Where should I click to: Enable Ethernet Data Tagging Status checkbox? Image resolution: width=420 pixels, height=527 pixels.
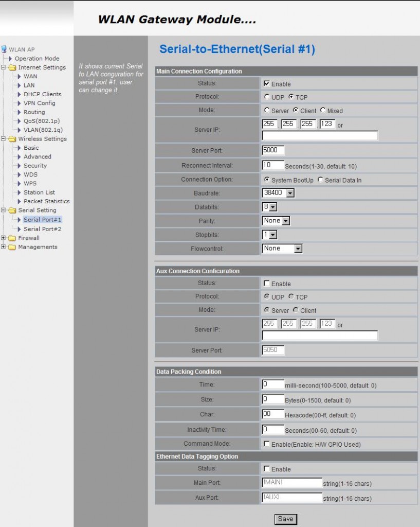click(267, 469)
